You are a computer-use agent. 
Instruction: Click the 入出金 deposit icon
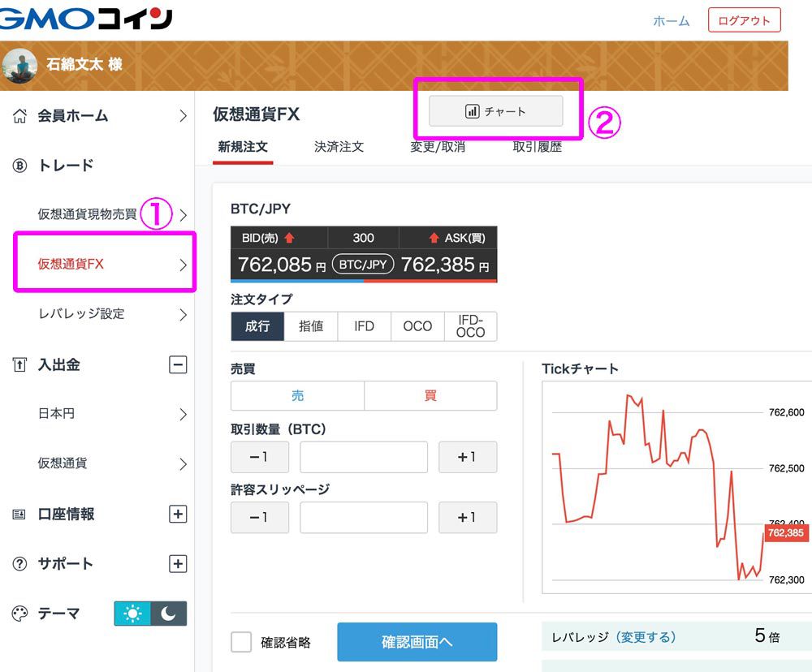19,364
